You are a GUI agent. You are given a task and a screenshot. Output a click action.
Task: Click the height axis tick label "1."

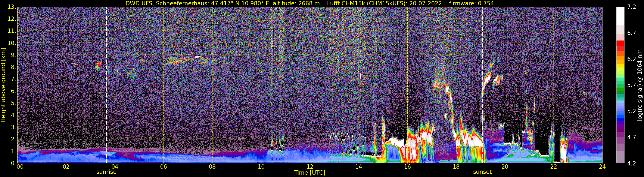tap(13, 151)
